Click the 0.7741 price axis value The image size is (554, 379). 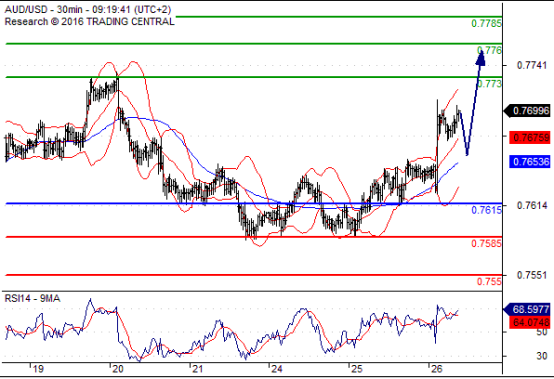(x=532, y=65)
